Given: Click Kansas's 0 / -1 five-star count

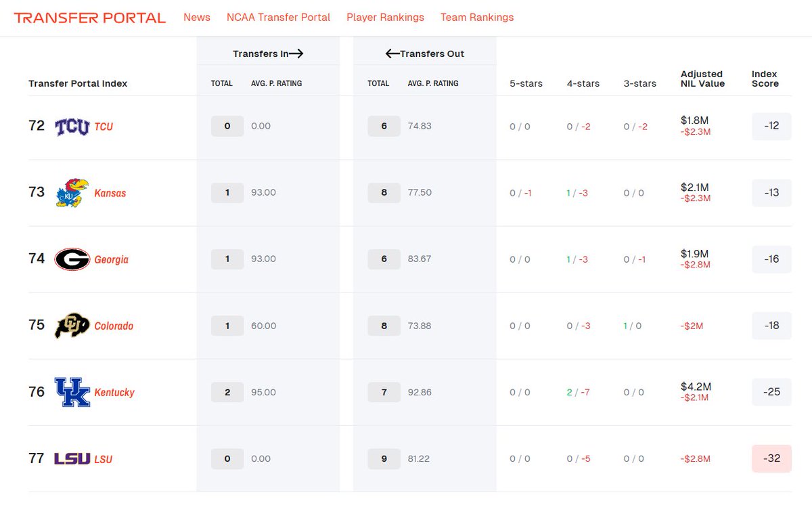Looking at the screenshot, I should point(520,193).
